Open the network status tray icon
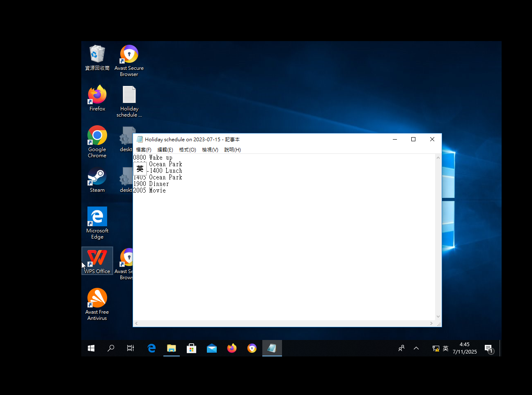Image resolution: width=532 pixels, height=395 pixels. point(436,348)
